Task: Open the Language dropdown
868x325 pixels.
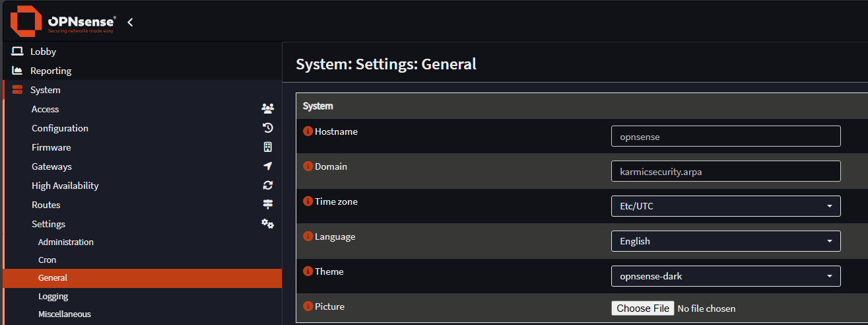Action: [x=726, y=241]
